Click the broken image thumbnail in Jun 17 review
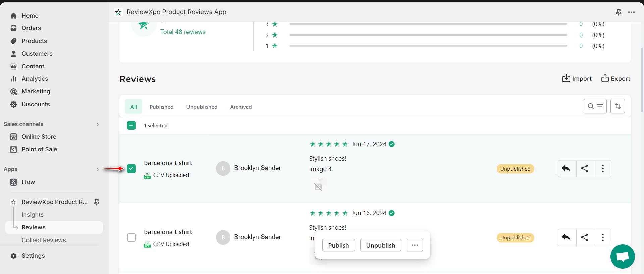Image resolution: width=644 pixels, height=274 pixels. pos(318,186)
